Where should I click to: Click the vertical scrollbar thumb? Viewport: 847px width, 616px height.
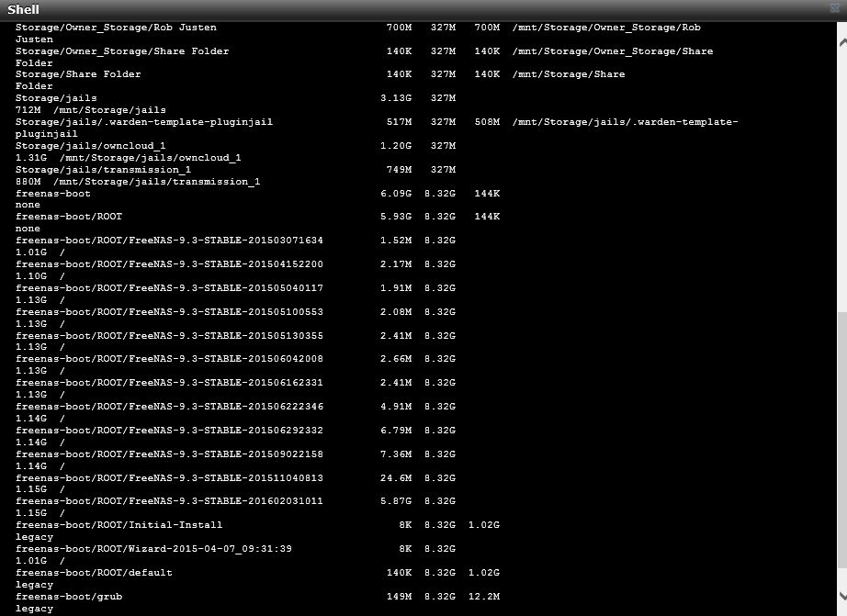point(842,439)
